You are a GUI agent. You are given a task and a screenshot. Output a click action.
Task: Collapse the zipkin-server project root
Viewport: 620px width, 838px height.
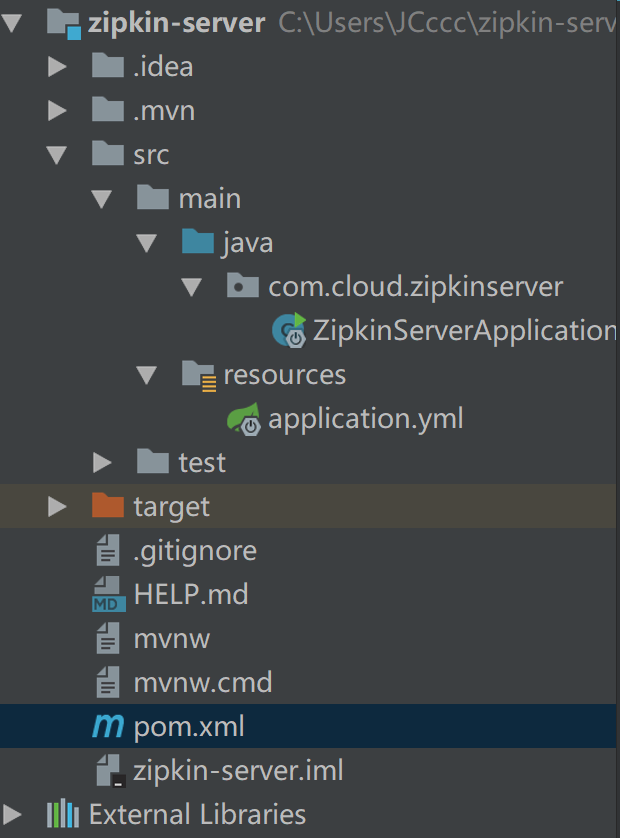tap(12, 23)
